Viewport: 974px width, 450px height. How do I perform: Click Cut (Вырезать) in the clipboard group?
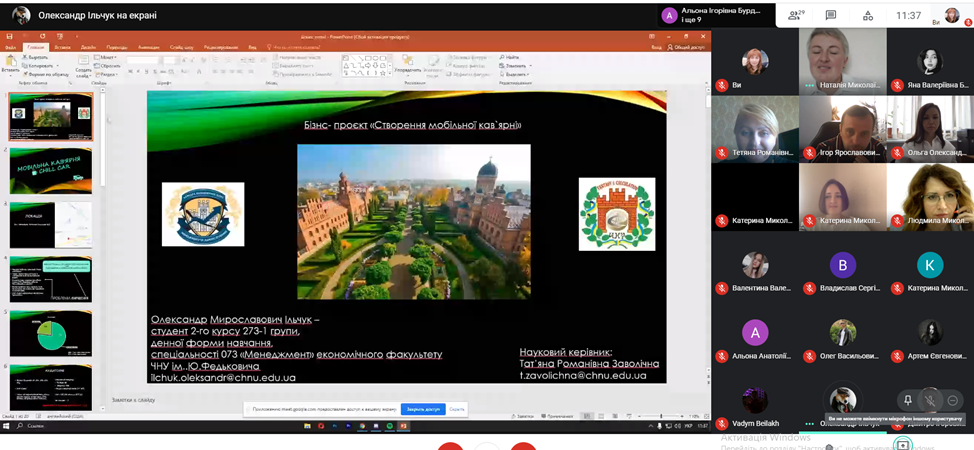point(37,57)
